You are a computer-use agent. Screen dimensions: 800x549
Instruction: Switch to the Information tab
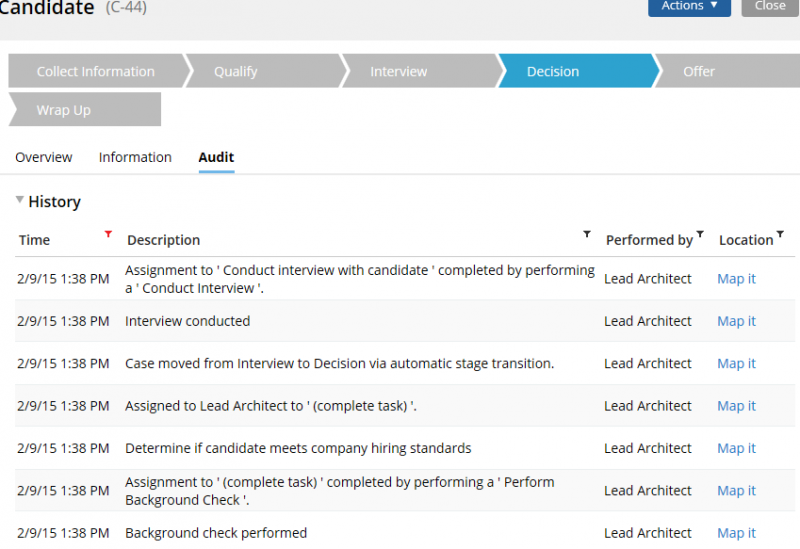click(135, 157)
